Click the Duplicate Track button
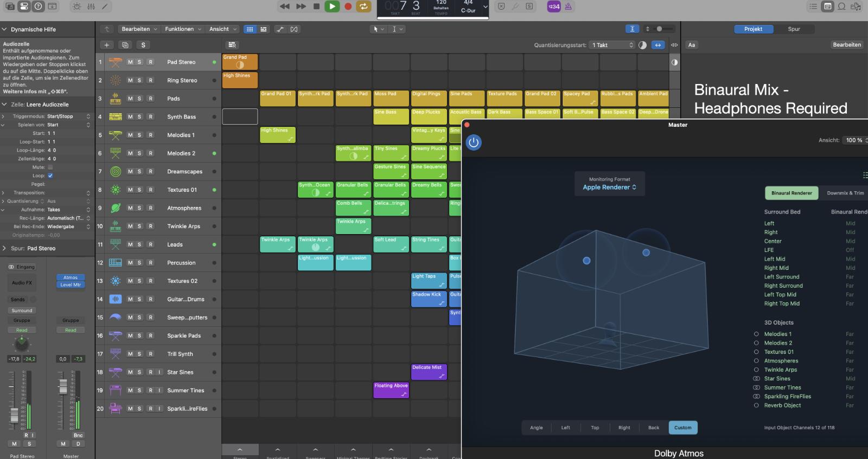 (x=125, y=45)
